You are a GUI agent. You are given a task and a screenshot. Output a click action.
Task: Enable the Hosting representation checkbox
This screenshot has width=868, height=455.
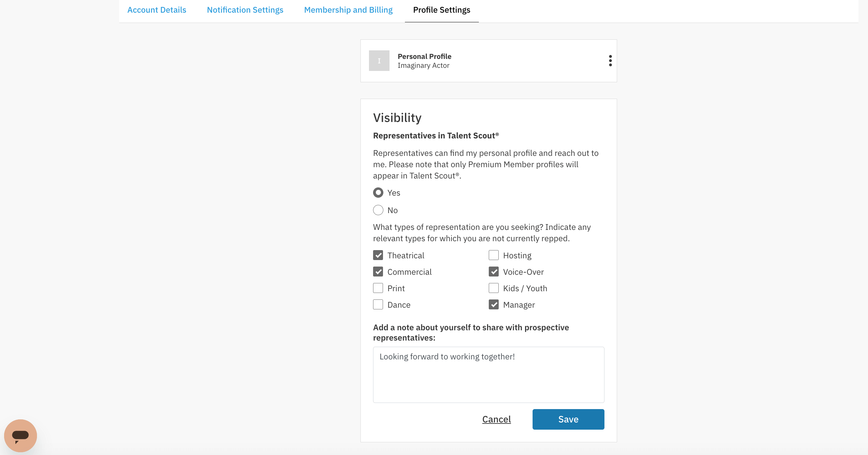tap(494, 256)
